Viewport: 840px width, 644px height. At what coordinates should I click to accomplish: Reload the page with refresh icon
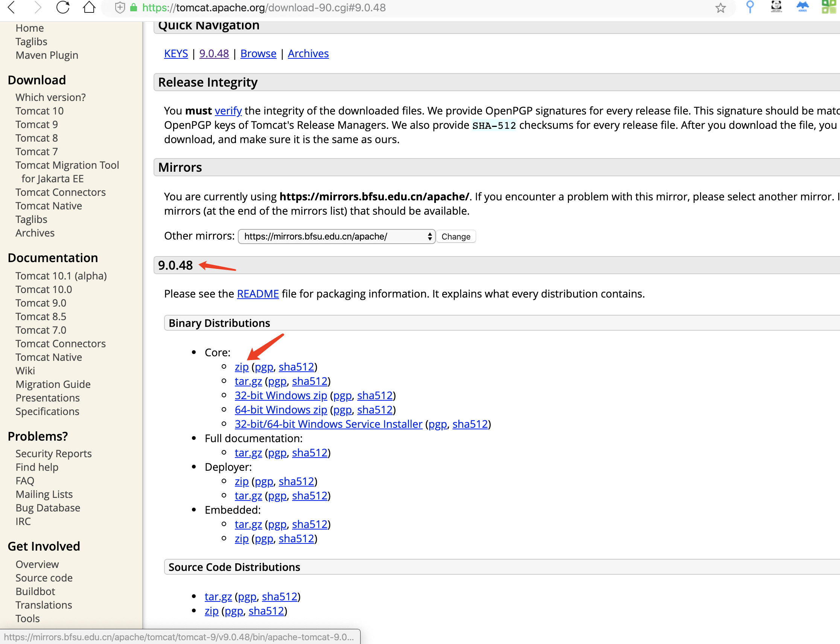click(x=63, y=7)
